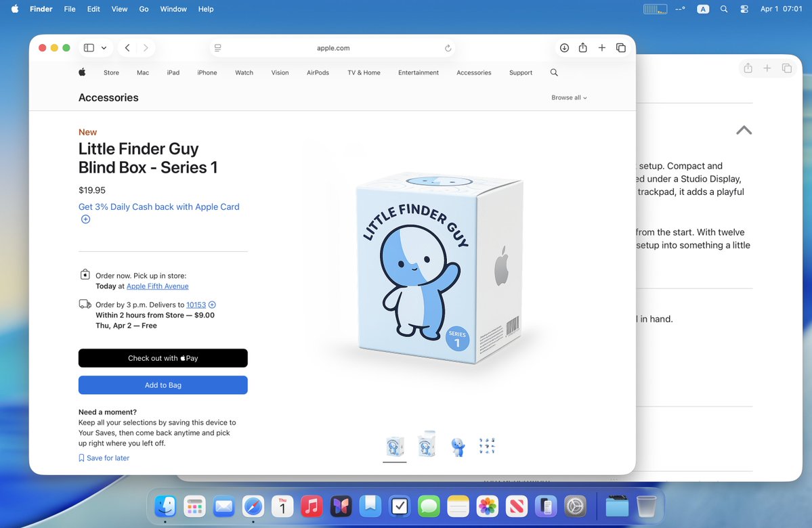
Task: Show the Safari sidebar
Action: 88,47
